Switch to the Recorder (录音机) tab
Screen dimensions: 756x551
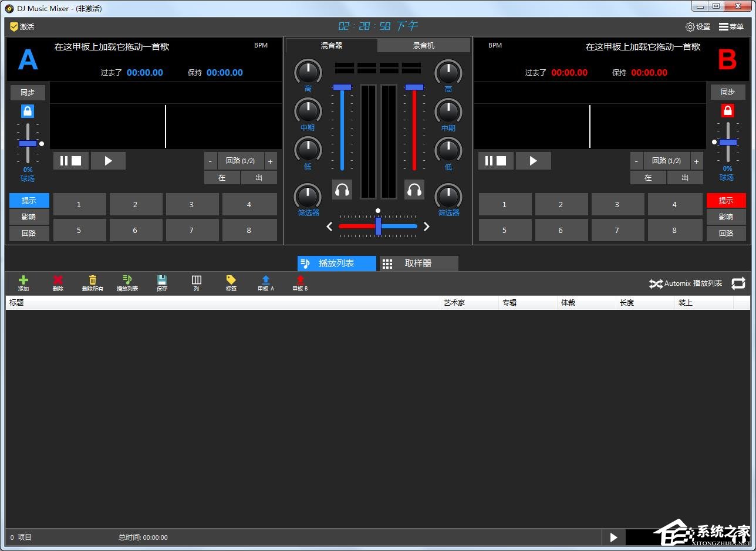coord(423,45)
